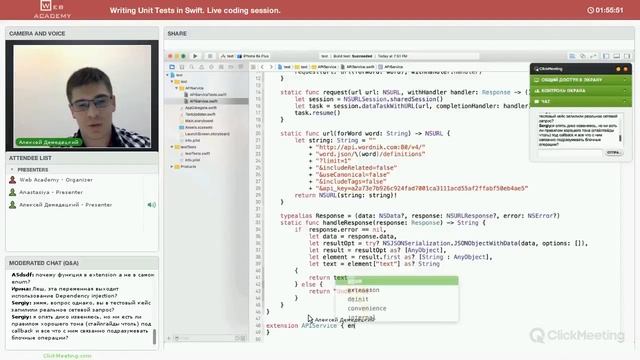This screenshot has height=360, width=640.
Task: Open the test scheme selector
Action: click(x=227, y=56)
